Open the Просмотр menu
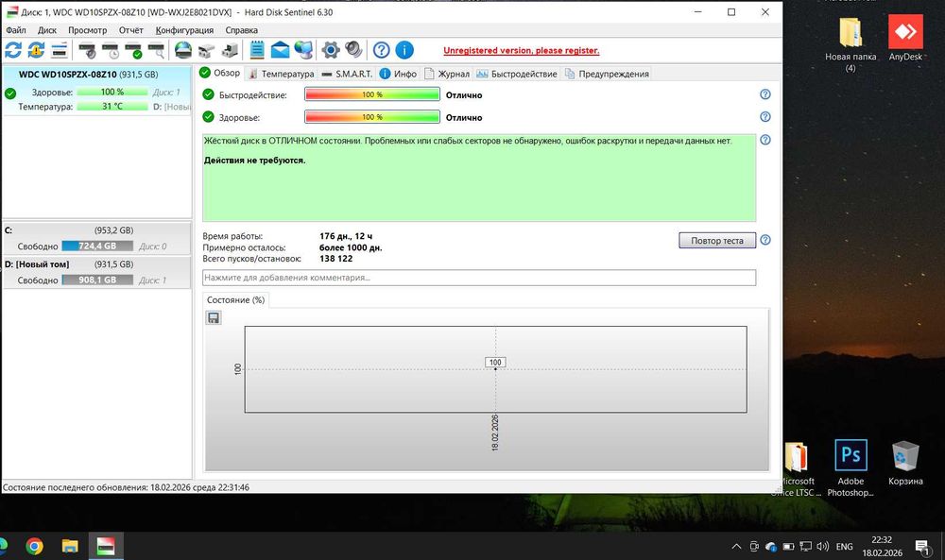The image size is (945, 560). pyautogui.click(x=87, y=30)
